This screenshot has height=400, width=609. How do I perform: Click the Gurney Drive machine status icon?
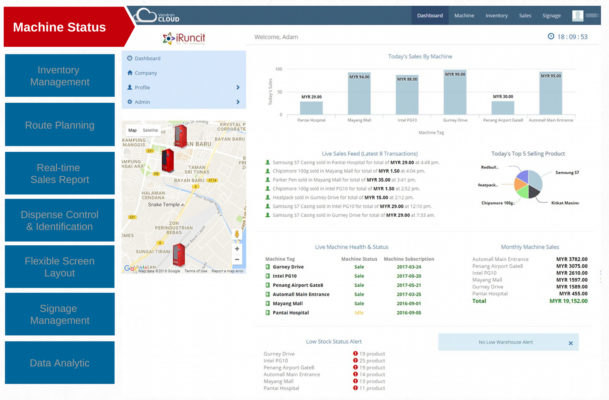(x=268, y=267)
